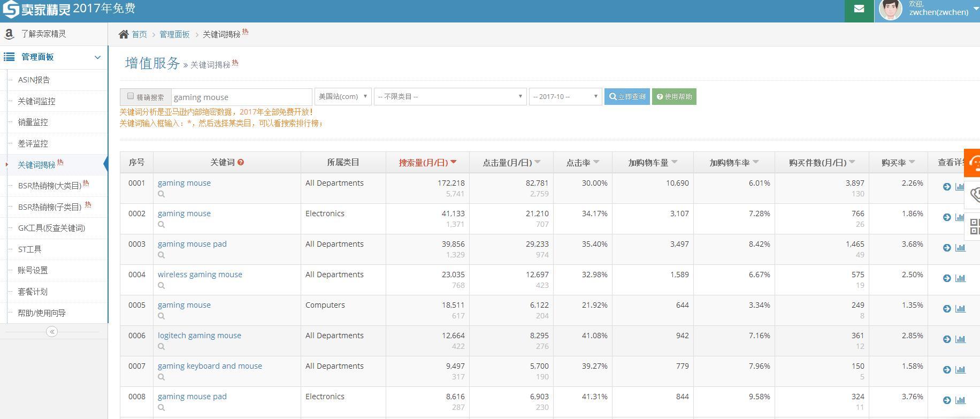Click magnifier icon under row 0002 keyword
Screen dimensions: 980x419
tap(161, 225)
